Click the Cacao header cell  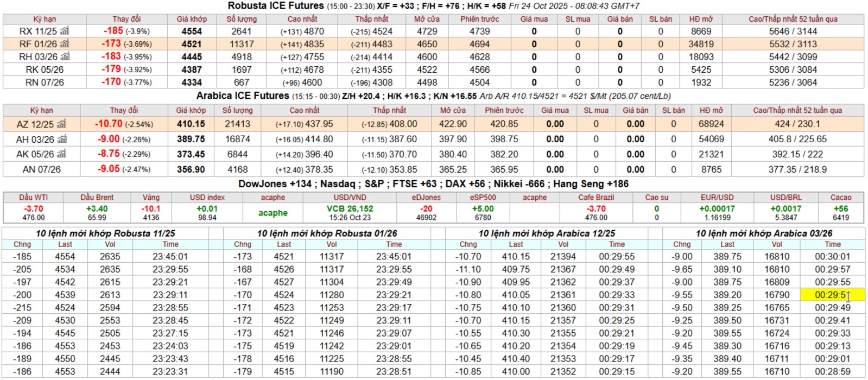[x=840, y=198]
